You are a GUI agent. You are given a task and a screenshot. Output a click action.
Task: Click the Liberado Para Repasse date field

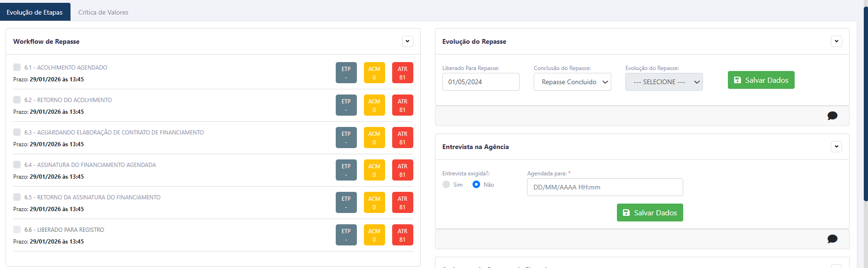pos(481,82)
